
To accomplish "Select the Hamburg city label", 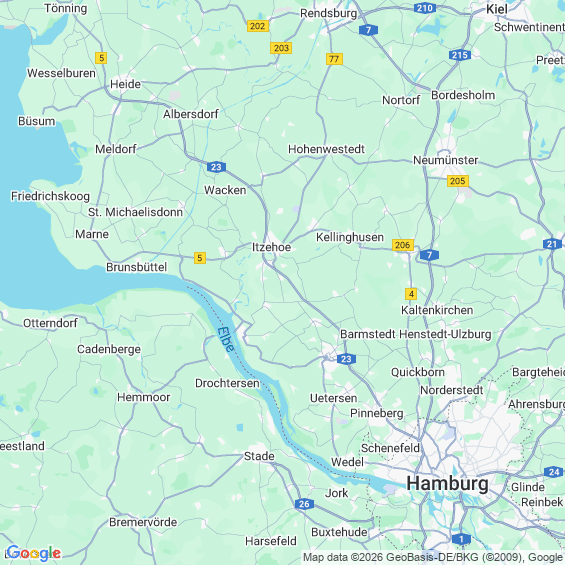I will click(x=448, y=483).
